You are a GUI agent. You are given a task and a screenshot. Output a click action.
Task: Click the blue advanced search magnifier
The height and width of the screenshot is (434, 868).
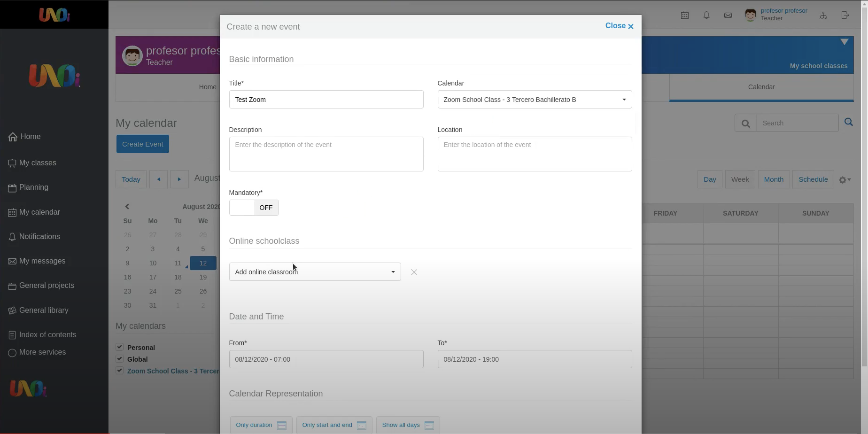click(x=848, y=122)
